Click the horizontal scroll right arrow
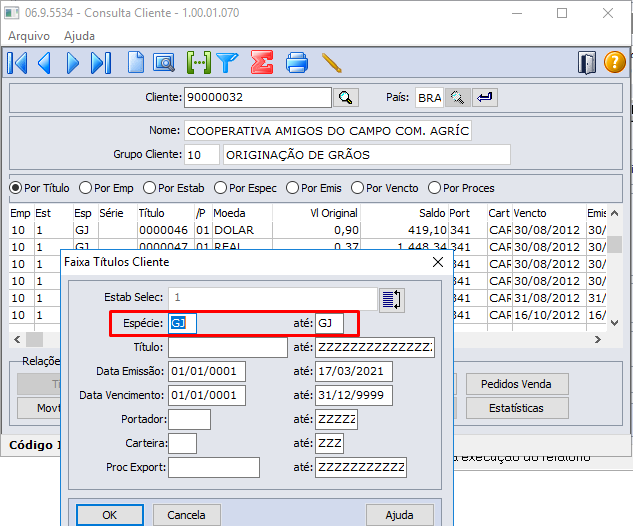Viewport: 633px width, 526px height. [598, 339]
